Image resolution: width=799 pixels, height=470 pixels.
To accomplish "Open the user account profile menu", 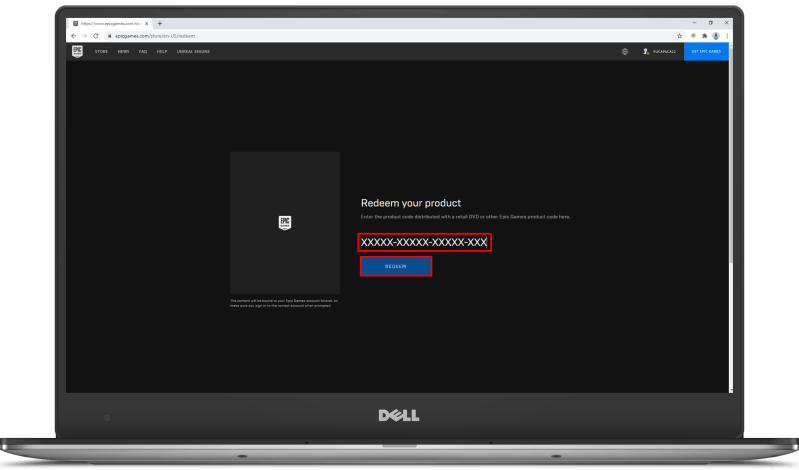I will [659, 51].
